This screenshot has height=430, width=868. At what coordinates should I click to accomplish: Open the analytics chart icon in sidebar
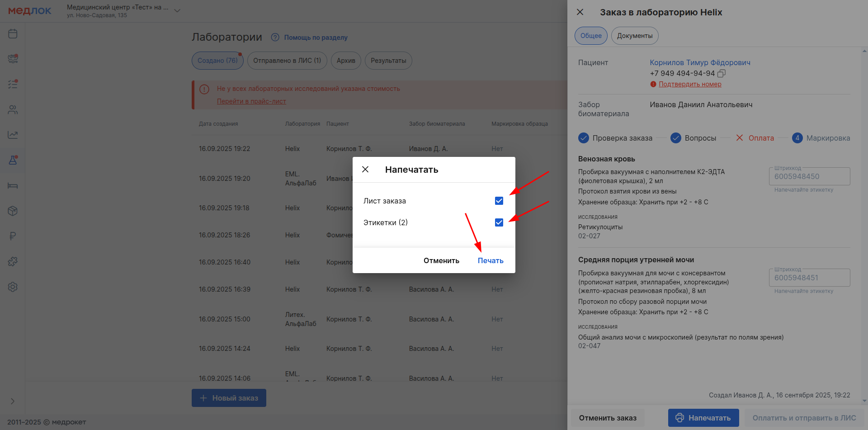point(13,135)
